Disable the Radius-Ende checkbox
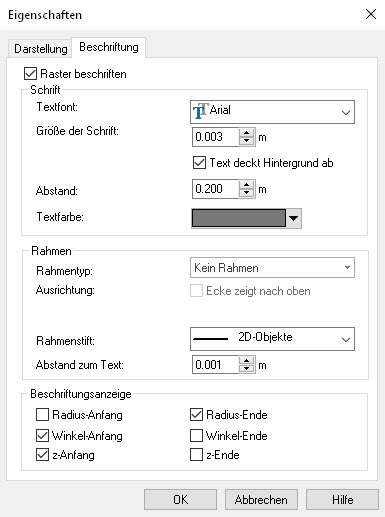385x517 pixels. pos(196,415)
